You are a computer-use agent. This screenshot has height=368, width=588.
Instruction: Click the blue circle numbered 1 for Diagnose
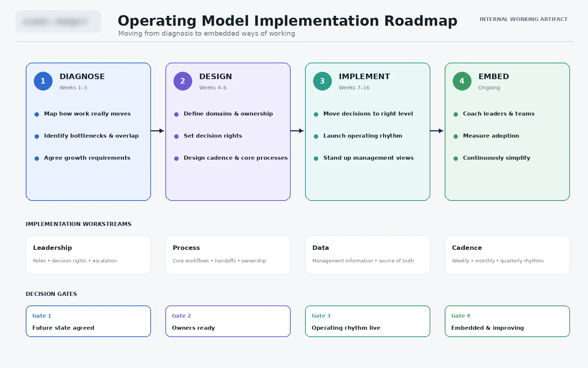(x=43, y=81)
